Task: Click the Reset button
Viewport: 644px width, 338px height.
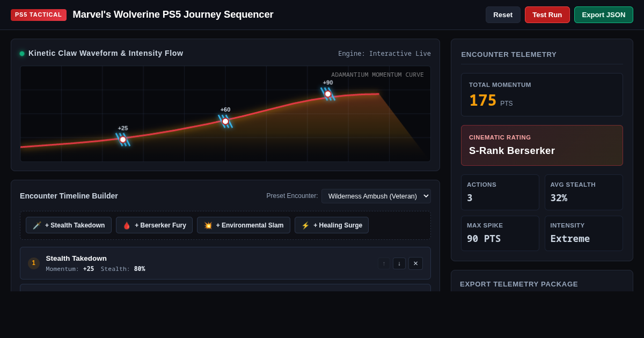Action: [x=503, y=14]
